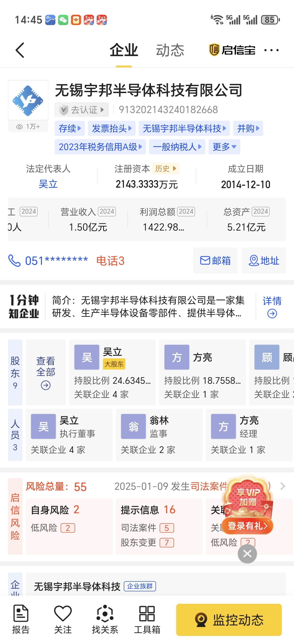Open the company logo thumbnail
Image resolution: width=294 pixels, height=644 pixels.
coord(28,100)
